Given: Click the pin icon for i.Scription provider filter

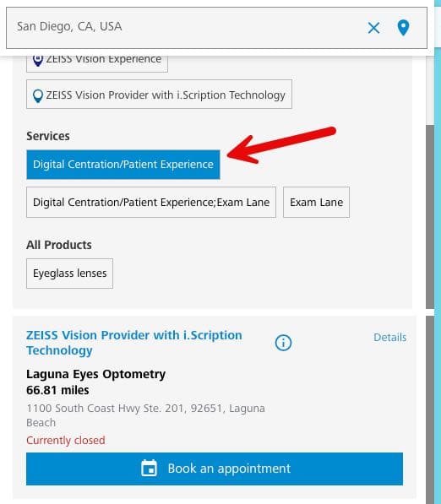Looking at the screenshot, I should click(x=38, y=95).
